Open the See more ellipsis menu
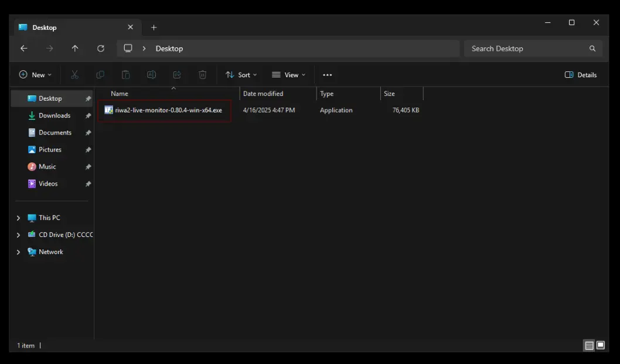The height and width of the screenshot is (364, 620). click(327, 74)
